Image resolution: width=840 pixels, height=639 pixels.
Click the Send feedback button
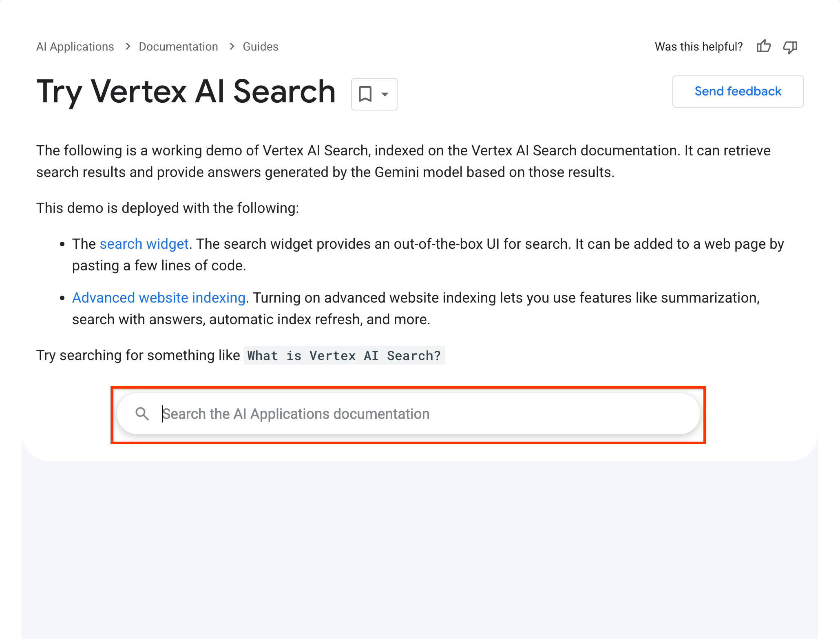[737, 91]
